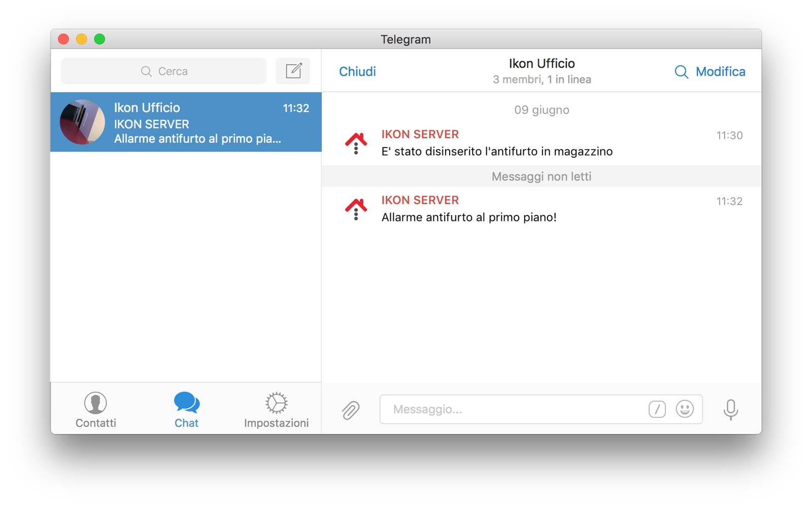Click the '3 membri, 1 in linea' subtitle
This screenshot has height=506, width=812.
[x=542, y=80]
